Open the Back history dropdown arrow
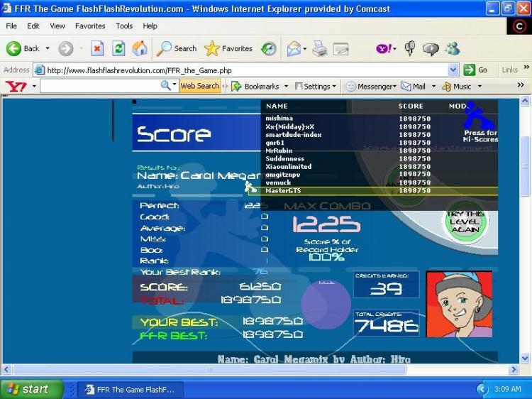Viewport: 532px width, 399px height. [x=48, y=48]
